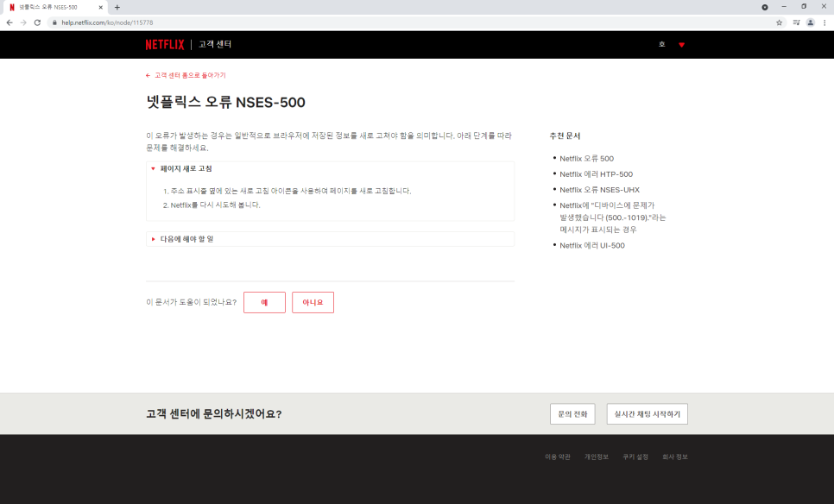The height and width of the screenshot is (504, 834).
Task: Open the Netflix 에러 UI-500 article
Action: coord(592,246)
